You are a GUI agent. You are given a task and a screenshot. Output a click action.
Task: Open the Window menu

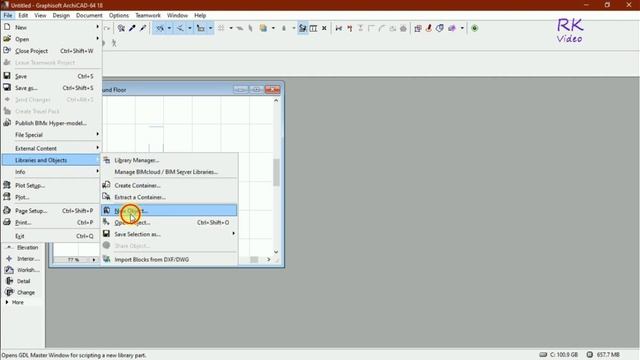[177, 16]
